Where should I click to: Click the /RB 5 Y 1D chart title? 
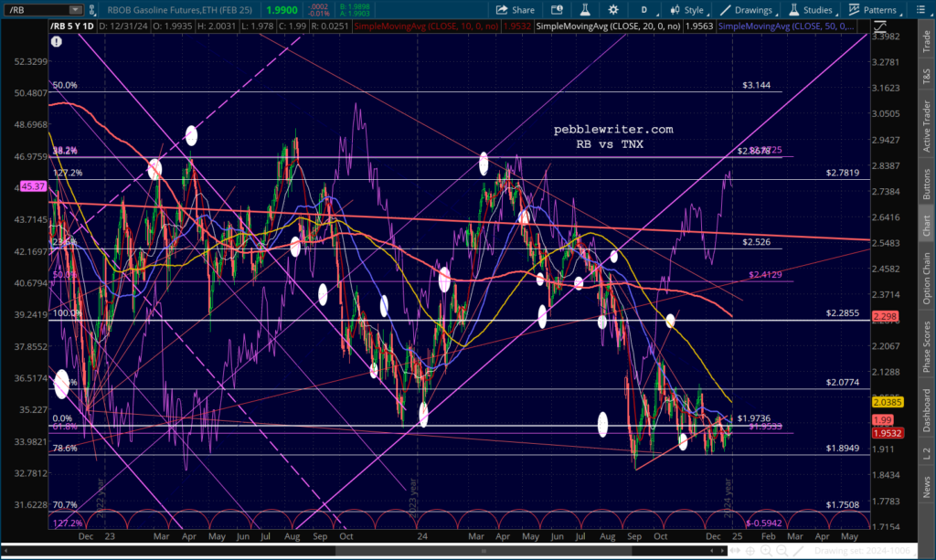71,26
